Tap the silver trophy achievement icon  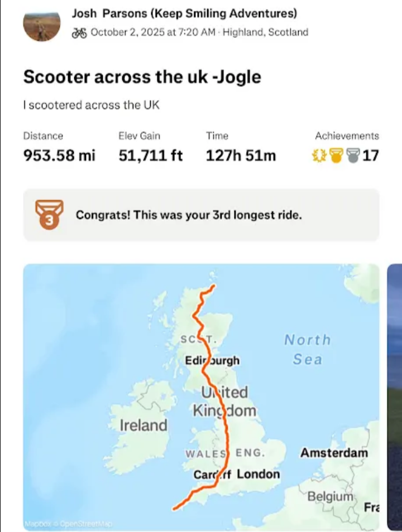pyautogui.click(x=352, y=155)
